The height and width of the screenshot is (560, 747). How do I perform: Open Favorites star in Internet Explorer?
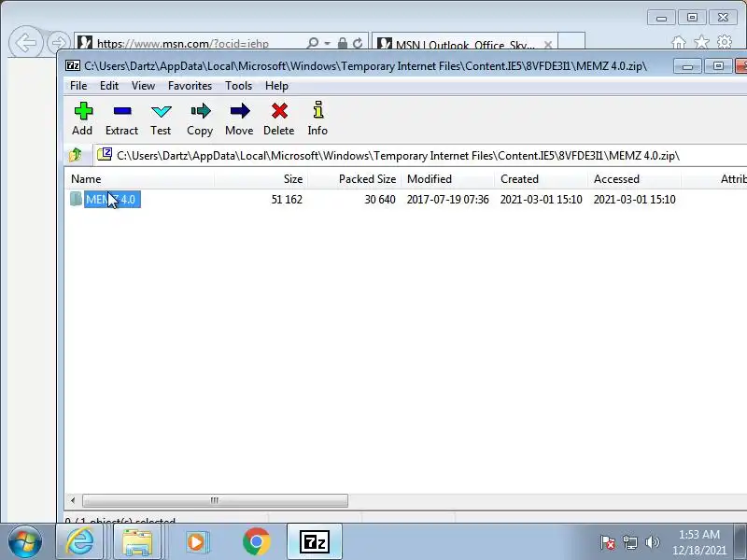point(701,42)
